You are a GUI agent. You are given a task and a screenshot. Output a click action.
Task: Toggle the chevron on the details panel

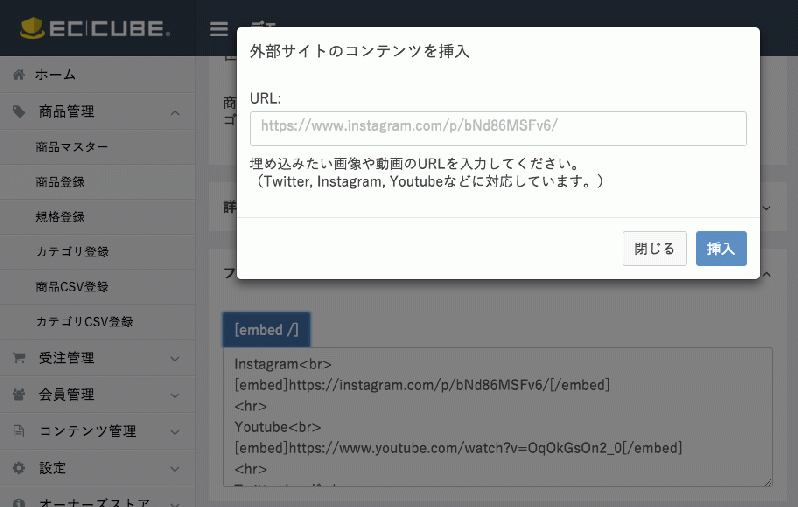(x=766, y=208)
